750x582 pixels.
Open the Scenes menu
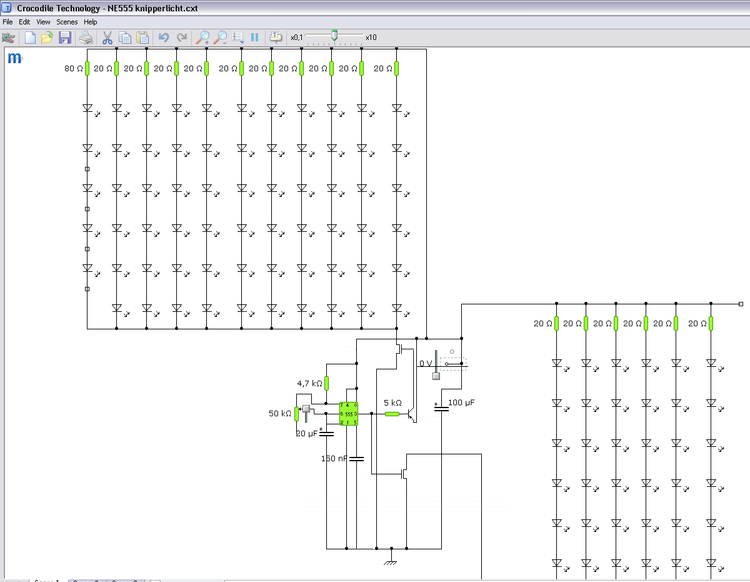[67, 21]
